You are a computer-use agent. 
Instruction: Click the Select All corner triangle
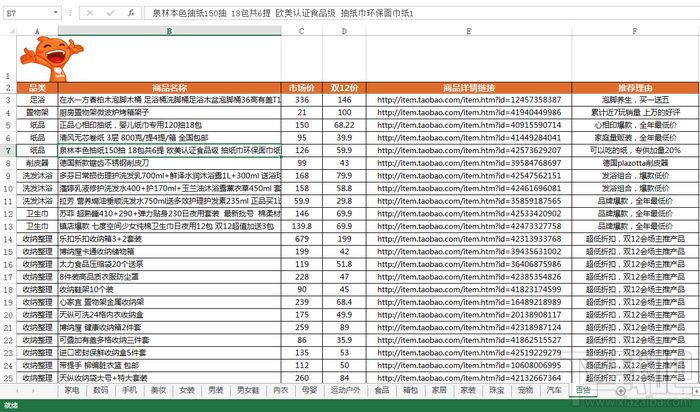pos(11,31)
